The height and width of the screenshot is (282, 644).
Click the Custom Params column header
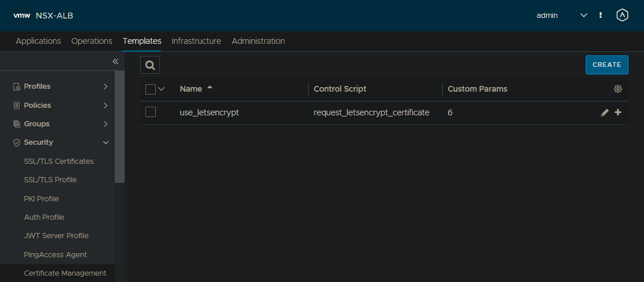click(477, 89)
